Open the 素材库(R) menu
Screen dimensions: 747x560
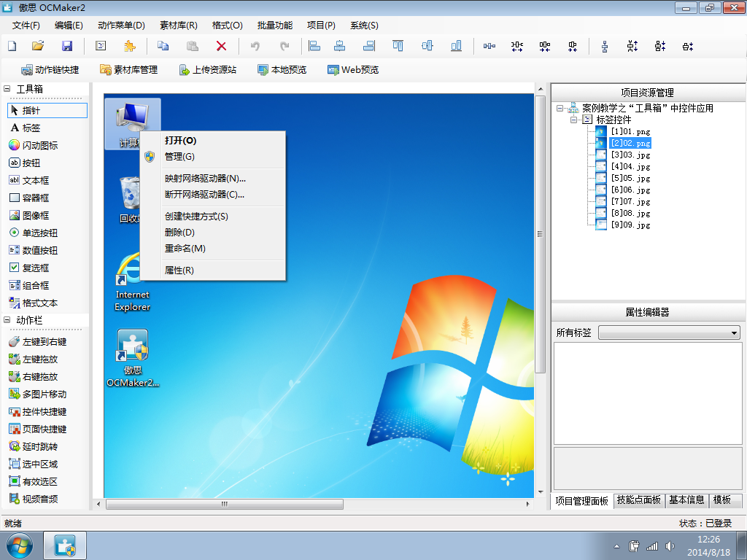click(x=179, y=26)
